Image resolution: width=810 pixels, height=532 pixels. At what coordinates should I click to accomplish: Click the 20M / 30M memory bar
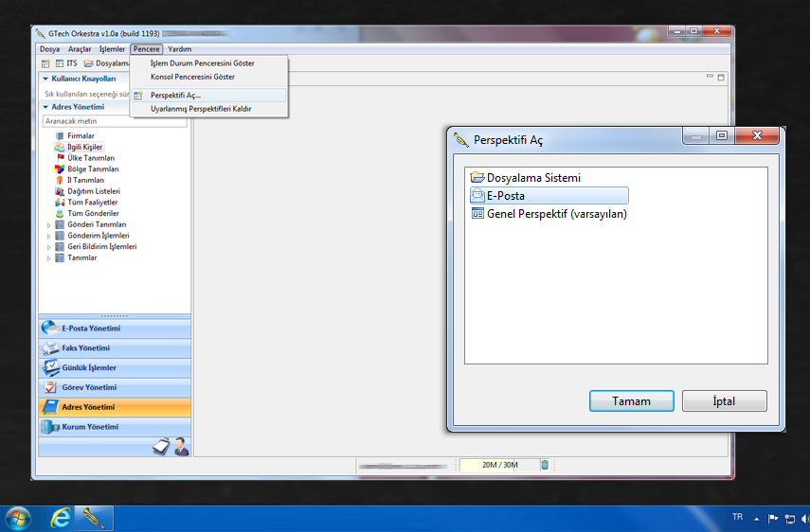pos(498,465)
